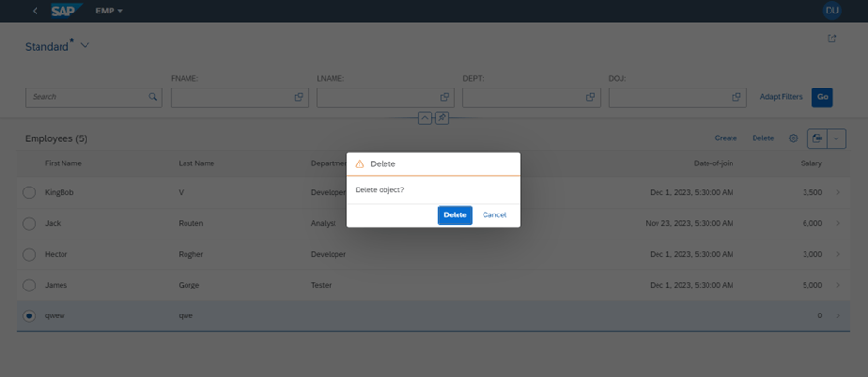Click the Tester department cell
Viewport: 868px width, 377px height.
click(321, 285)
